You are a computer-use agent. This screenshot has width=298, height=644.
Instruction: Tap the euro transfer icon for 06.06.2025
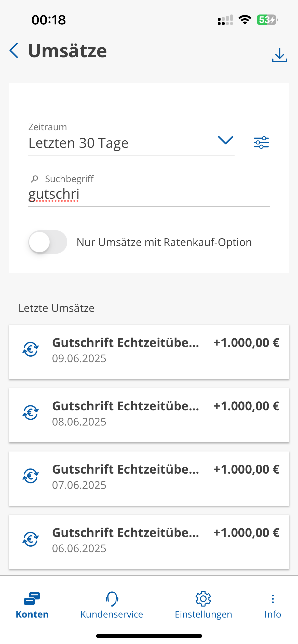tap(31, 539)
